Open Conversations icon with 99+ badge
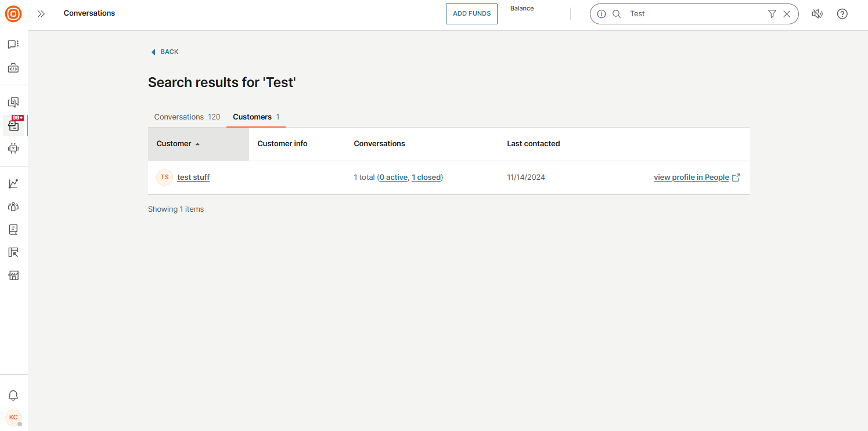 (13, 125)
